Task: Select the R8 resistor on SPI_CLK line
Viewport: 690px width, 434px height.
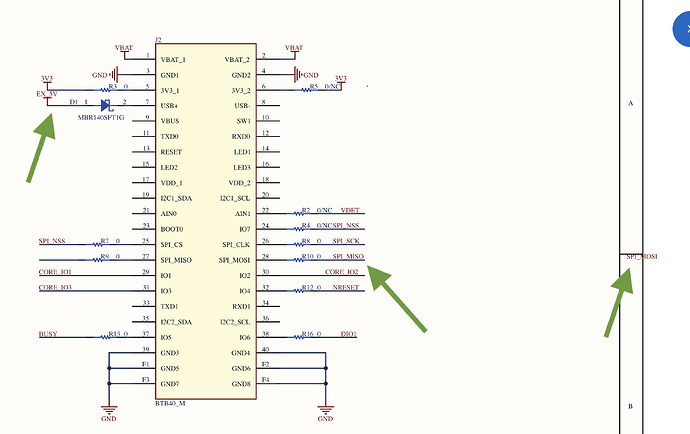Action: click(298, 244)
